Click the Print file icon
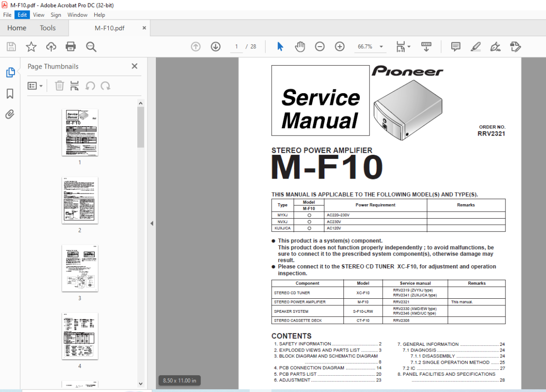Image resolution: width=546 pixels, height=392 pixels. (70, 47)
